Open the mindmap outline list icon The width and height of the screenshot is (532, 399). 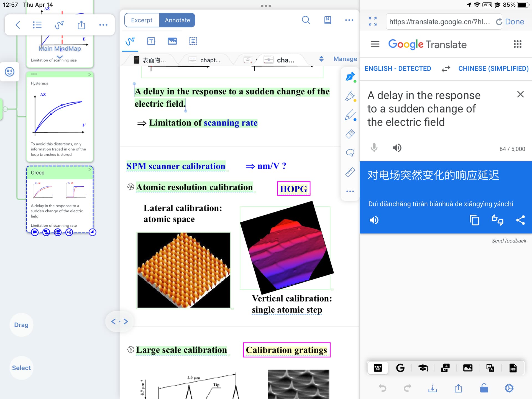pos(37,25)
